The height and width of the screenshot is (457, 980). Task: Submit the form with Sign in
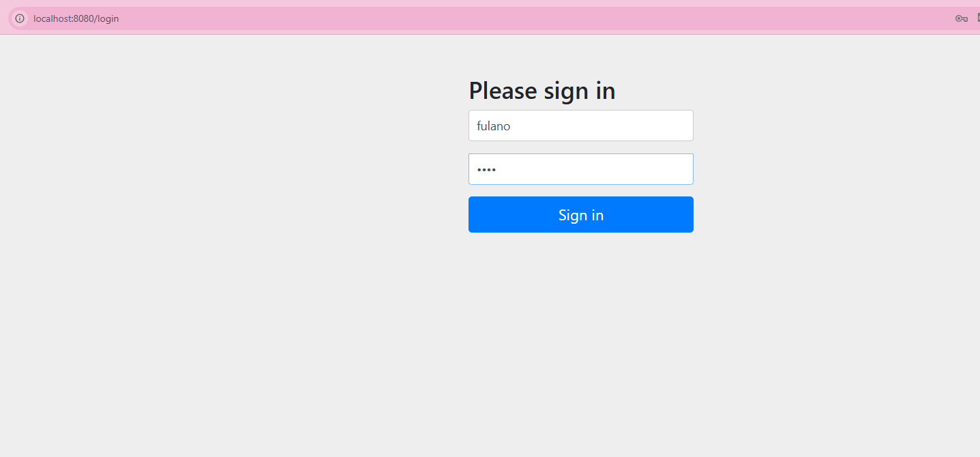(x=581, y=215)
